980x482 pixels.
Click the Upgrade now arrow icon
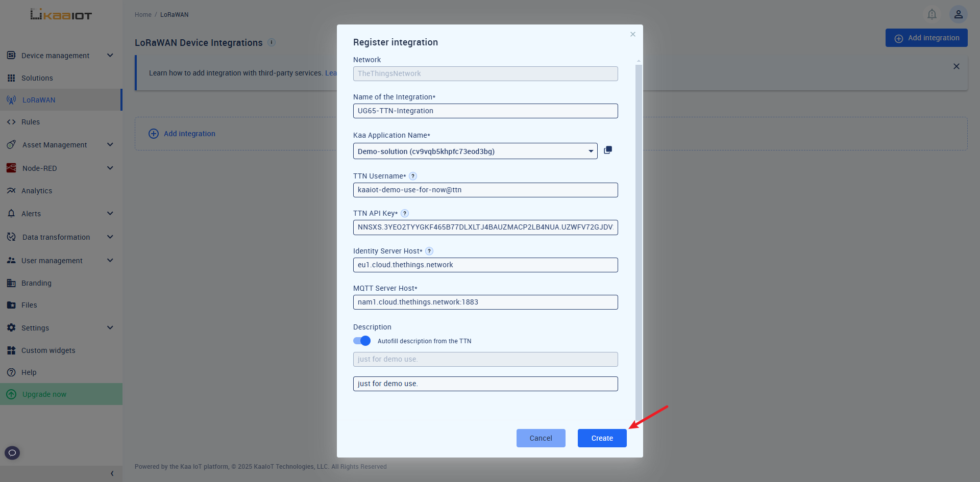(x=11, y=394)
